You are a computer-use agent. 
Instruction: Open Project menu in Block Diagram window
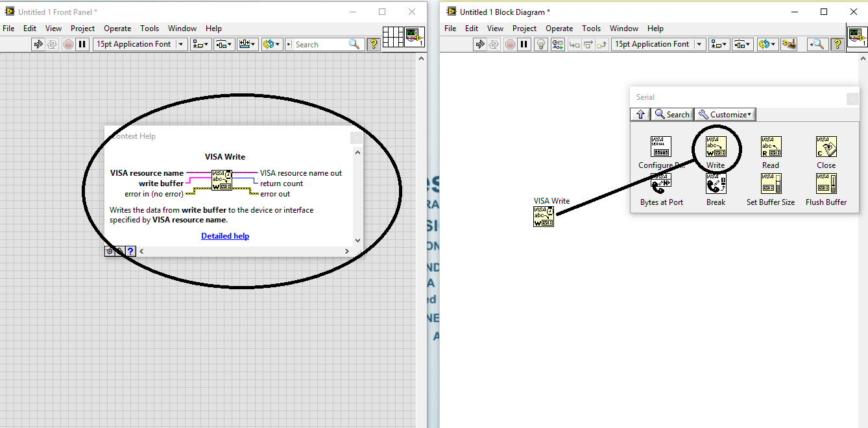click(524, 29)
